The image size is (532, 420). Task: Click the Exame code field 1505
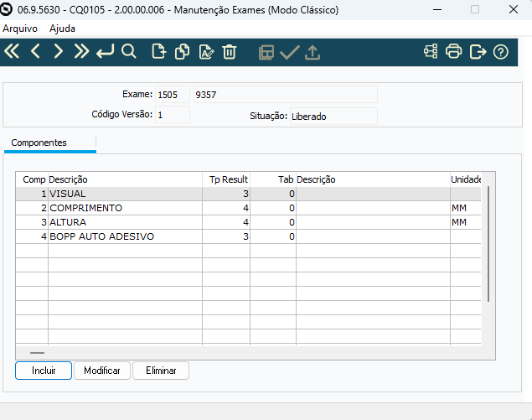pyautogui.click(x=173, y=95)
